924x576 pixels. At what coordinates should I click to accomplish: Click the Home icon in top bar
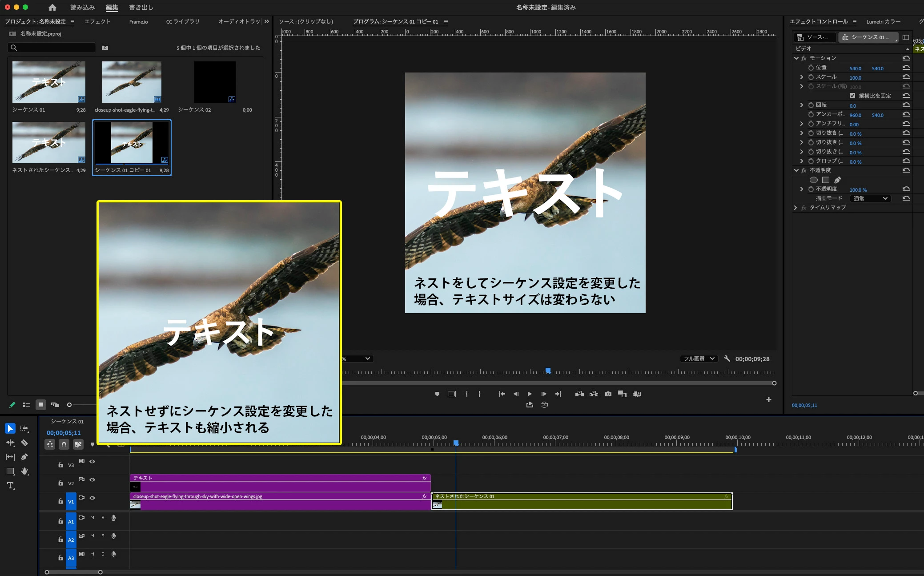(x=52, y=8)
